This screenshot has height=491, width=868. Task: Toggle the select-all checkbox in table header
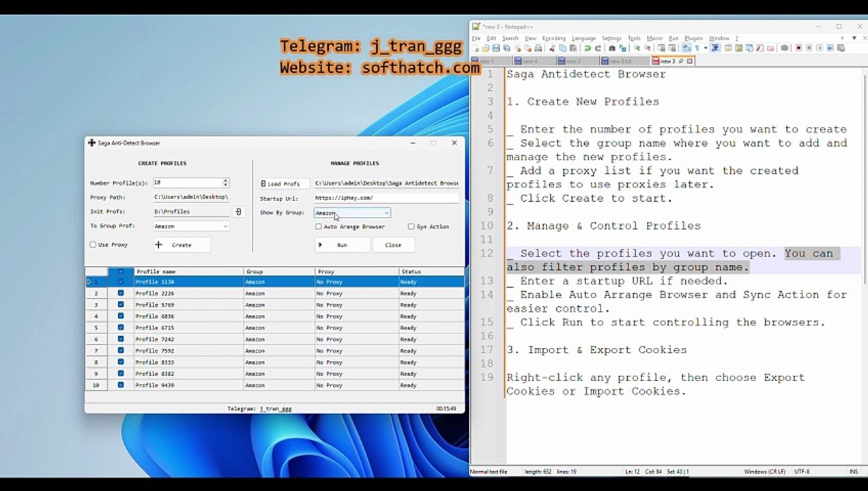click(x=121, y=271)
